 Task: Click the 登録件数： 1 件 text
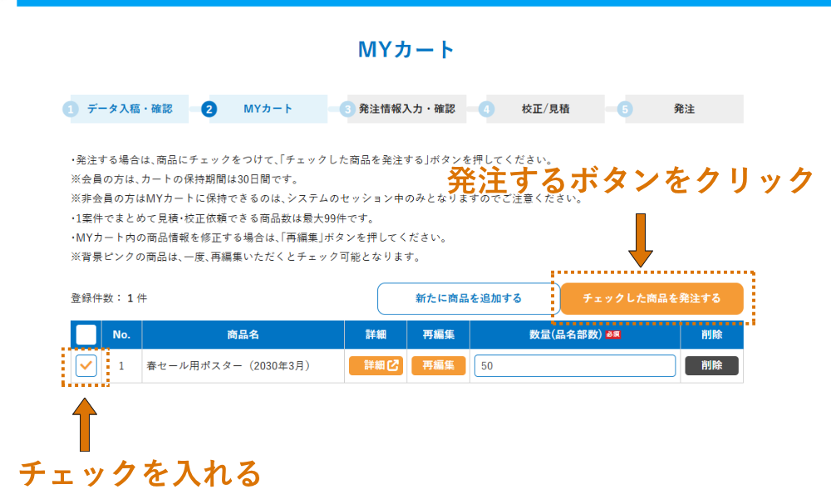point(109,299)
